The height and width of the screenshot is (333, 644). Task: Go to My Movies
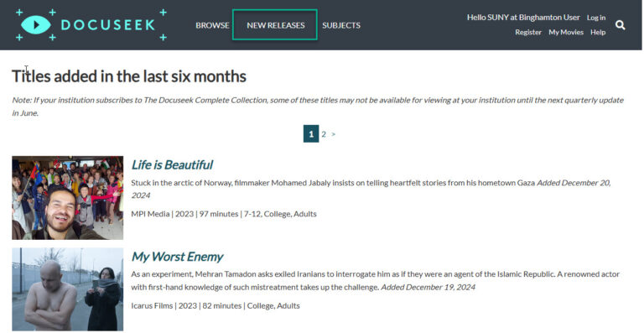[566, 32]
